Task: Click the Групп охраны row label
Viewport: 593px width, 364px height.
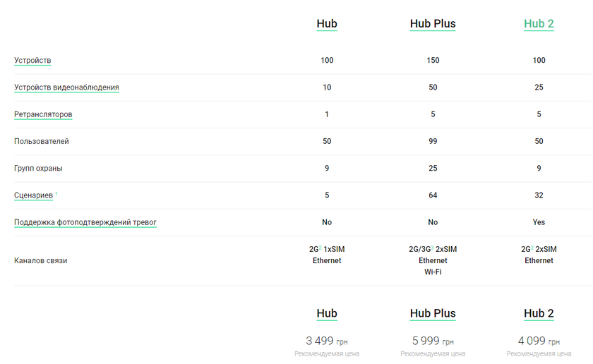Action: [x=38, y=169]
